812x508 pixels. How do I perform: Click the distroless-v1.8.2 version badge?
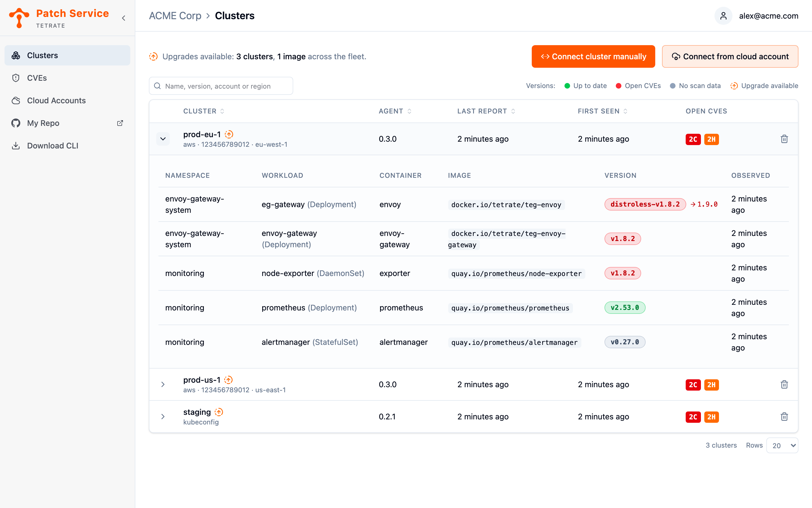(645, 204)
